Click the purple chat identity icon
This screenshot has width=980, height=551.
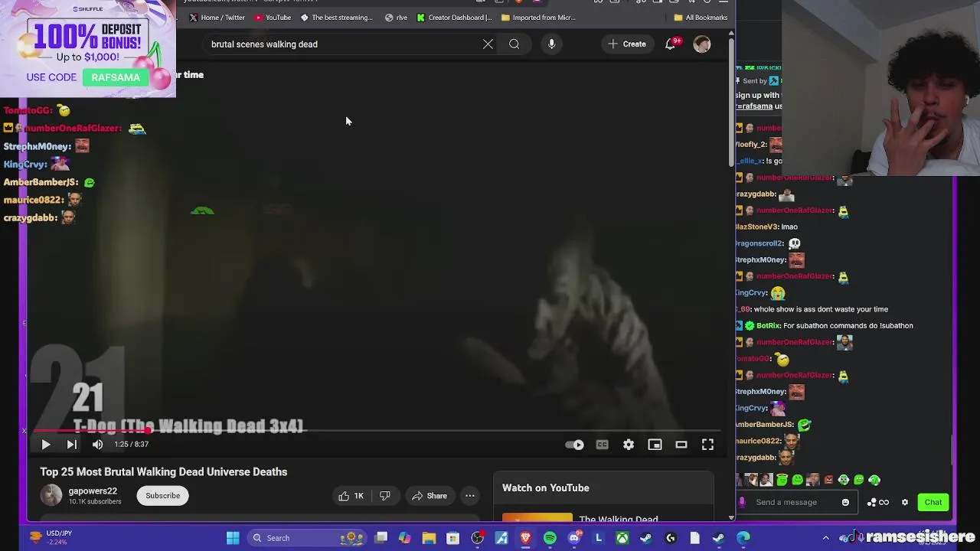[x=742, y=502]
